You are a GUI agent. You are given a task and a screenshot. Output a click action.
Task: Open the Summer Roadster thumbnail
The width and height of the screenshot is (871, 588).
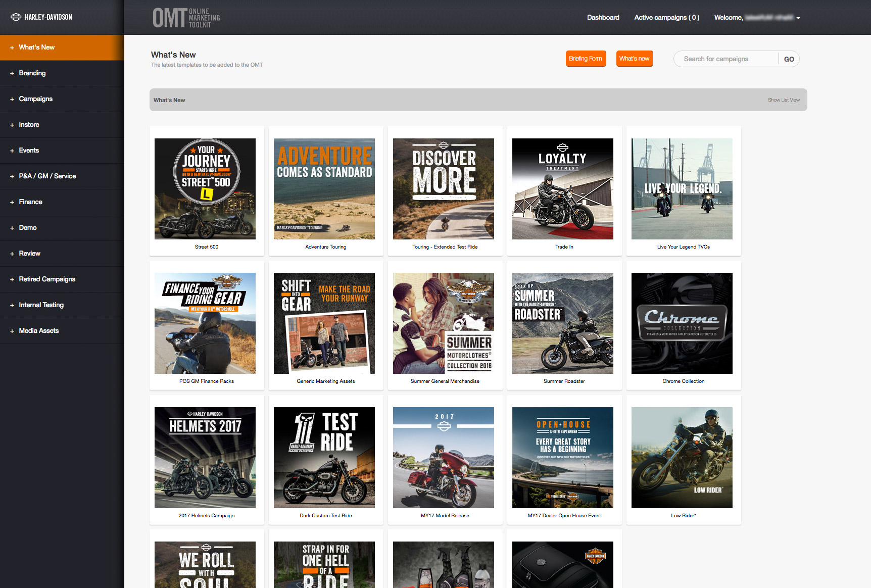pyautogui.click(x=563, y=323)
